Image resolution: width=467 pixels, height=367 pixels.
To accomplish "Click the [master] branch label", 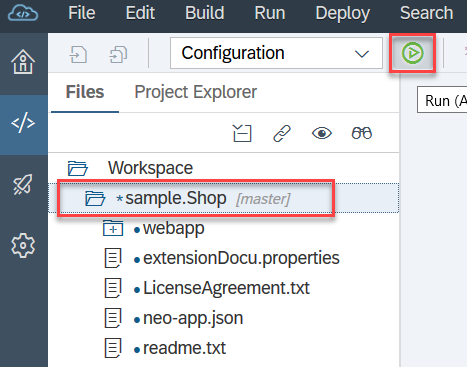I will [x=263, y=199].
